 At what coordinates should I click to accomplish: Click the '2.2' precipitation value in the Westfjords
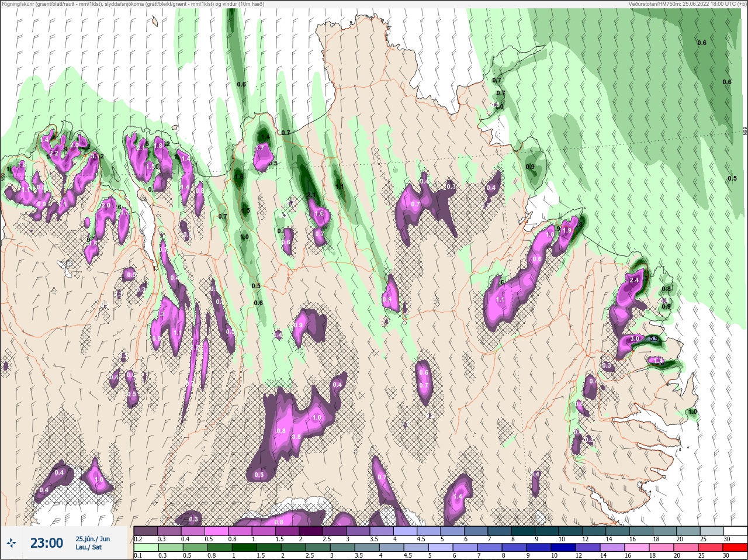point(54,153)
